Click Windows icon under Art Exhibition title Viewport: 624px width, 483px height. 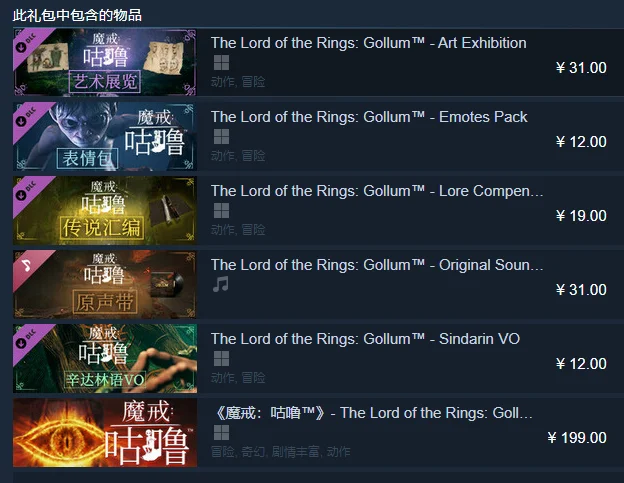click(x=221, y=62)
